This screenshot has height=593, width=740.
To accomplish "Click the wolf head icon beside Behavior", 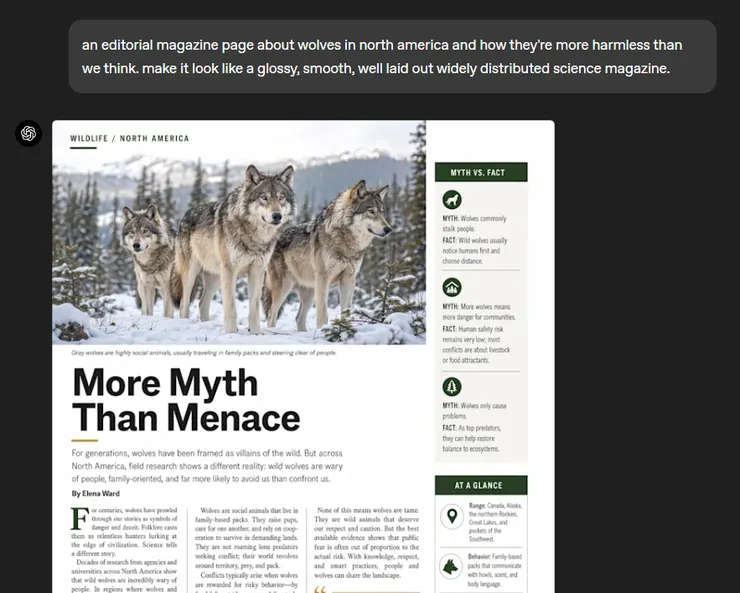I will click(451, 566).
